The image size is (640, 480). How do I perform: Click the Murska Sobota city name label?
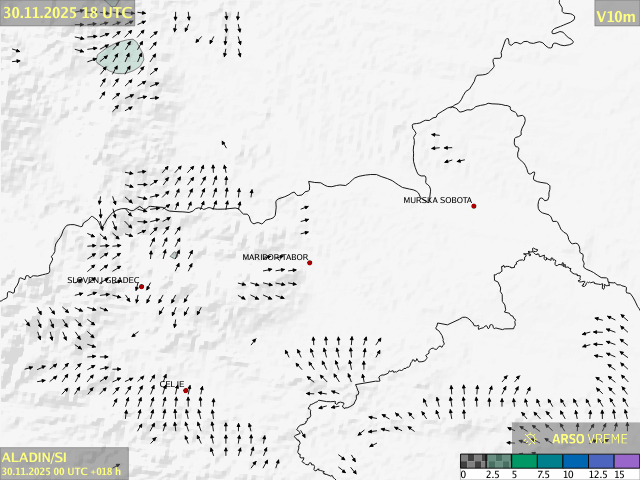coord(437,200)
